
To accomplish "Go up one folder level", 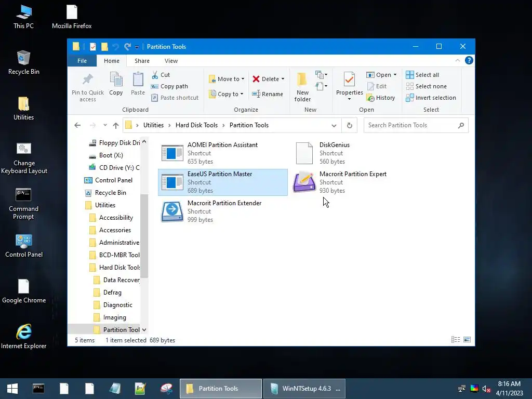I will tap(116, 125).
